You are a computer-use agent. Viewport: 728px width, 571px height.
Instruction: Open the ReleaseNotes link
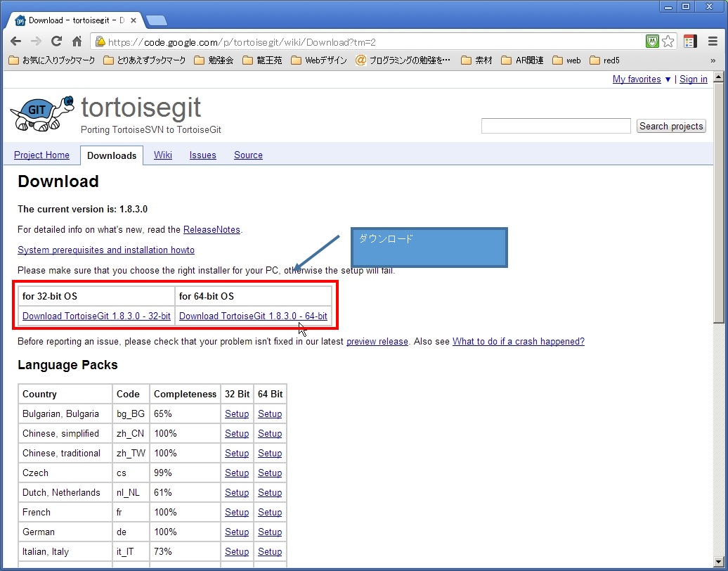click(x=212, y=229)
